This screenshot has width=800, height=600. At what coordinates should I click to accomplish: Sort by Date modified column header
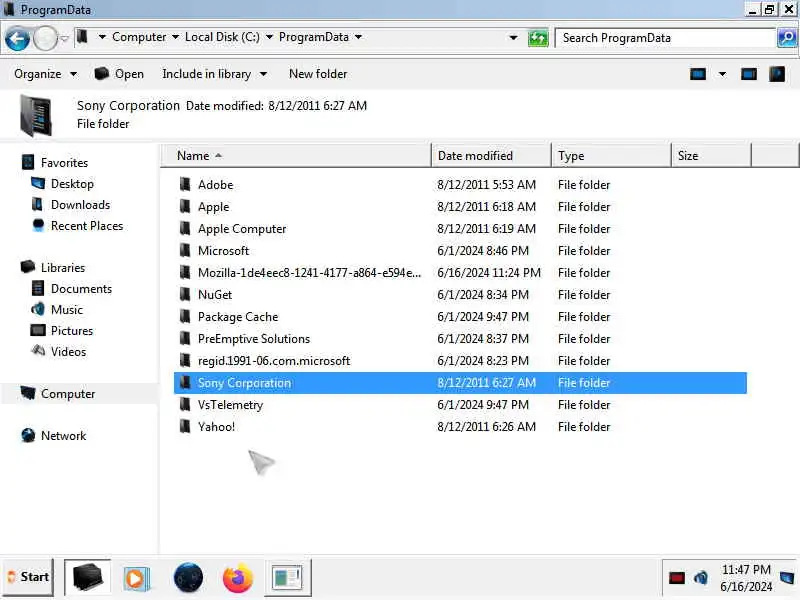pyautogui.click(x=491, y=156)
